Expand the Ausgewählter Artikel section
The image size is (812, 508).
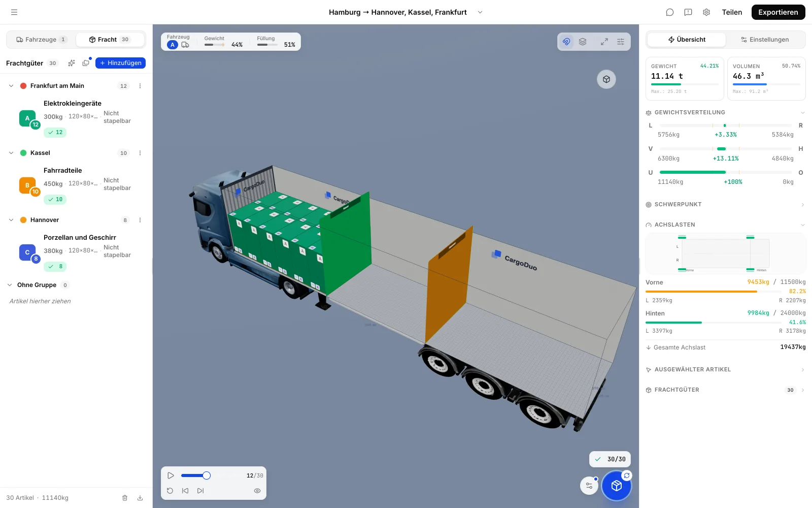[x=803, y=370]
